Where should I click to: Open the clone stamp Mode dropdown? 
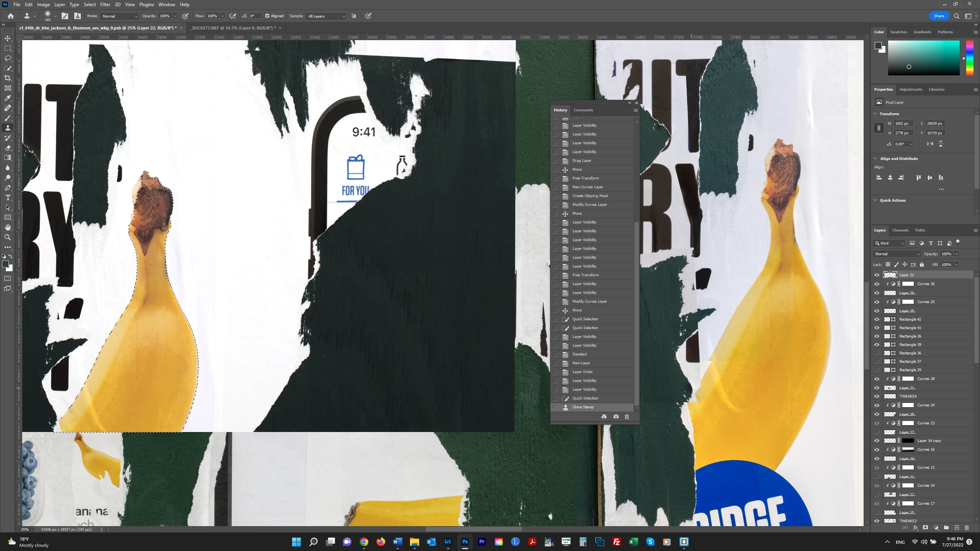click(x=120, y=16)
